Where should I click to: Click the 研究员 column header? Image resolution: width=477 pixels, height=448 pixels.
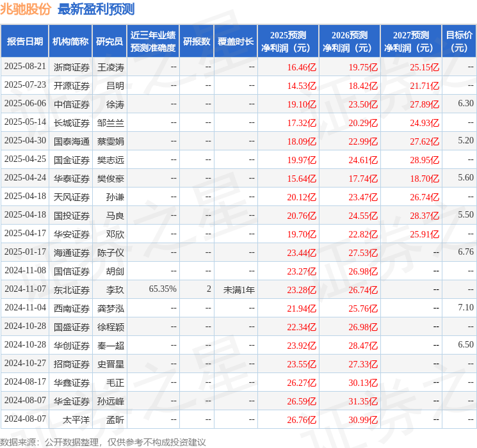(x=109, y=42)
